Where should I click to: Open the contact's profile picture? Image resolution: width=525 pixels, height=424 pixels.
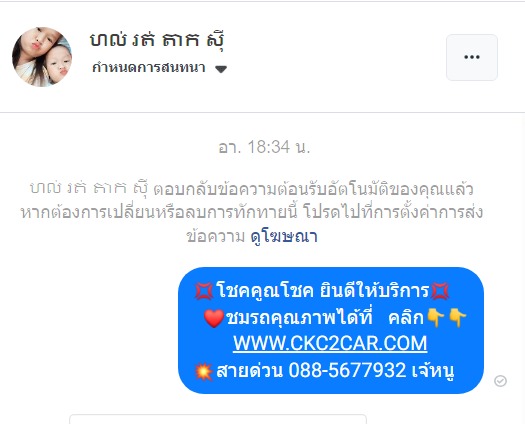tap(42, 57)
